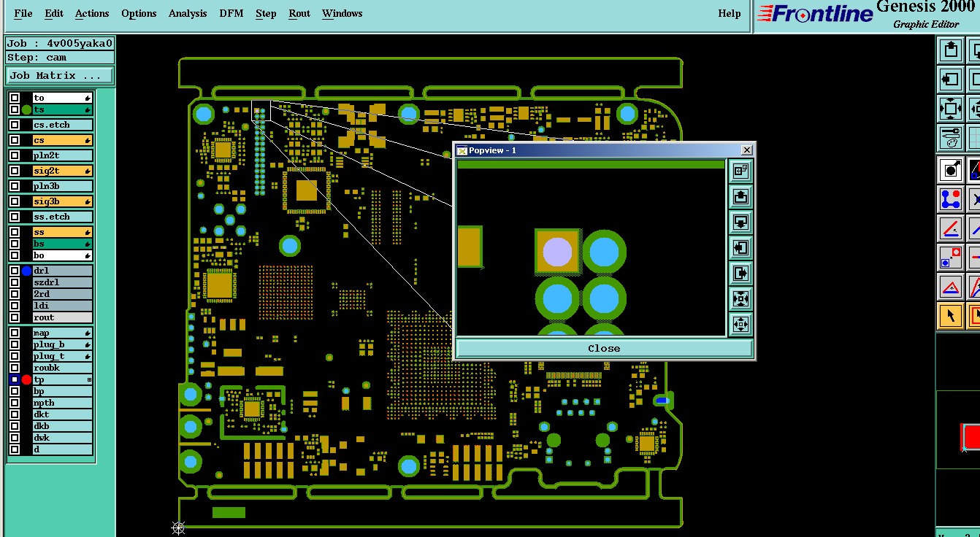Toggle checkbox for layer tp
This screenshot has height=537, width=980.
tap(15, 379)
